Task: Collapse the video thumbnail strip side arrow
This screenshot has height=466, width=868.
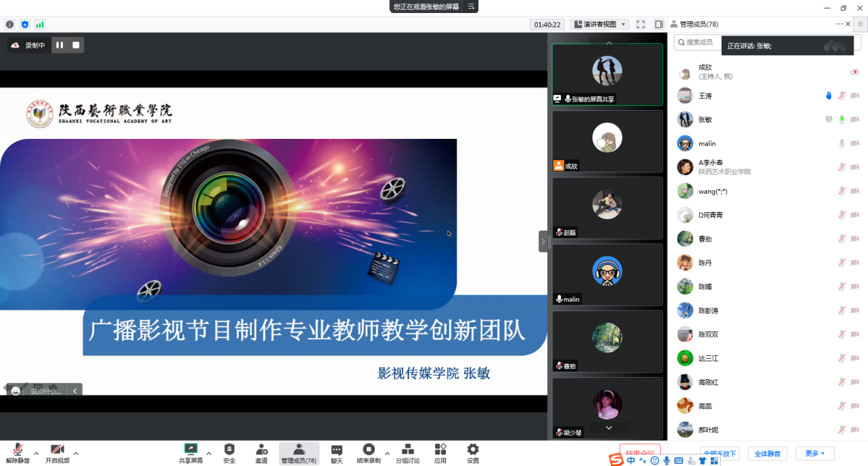Action: pyautogui.click(x=544, y=242)
